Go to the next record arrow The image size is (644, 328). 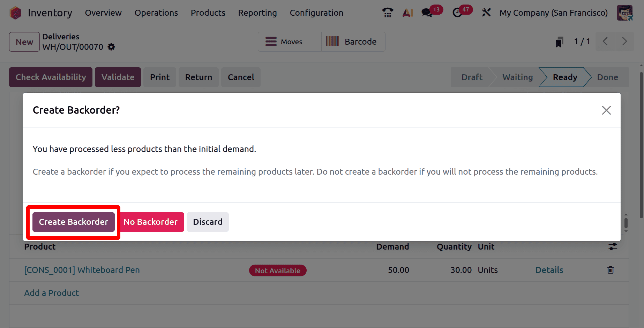point(624,41)
